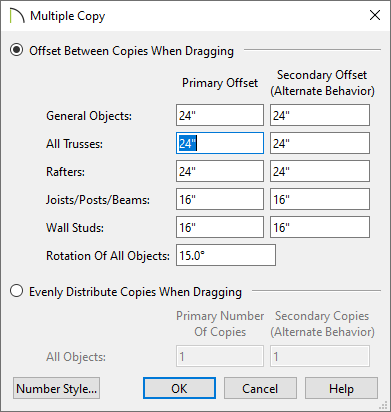Close the Multiple Copy dialog
The height and width of the screenshot is (412, 391).
[x=375, y=15]
